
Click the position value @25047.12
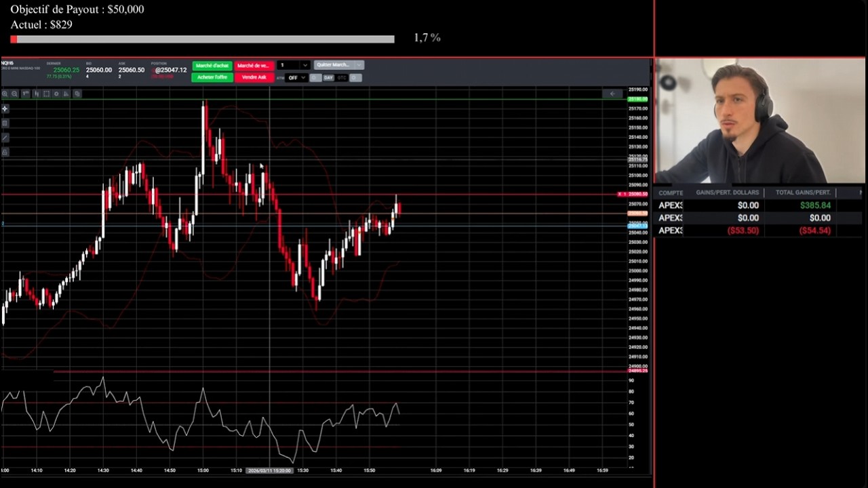[x=171, y=70]
